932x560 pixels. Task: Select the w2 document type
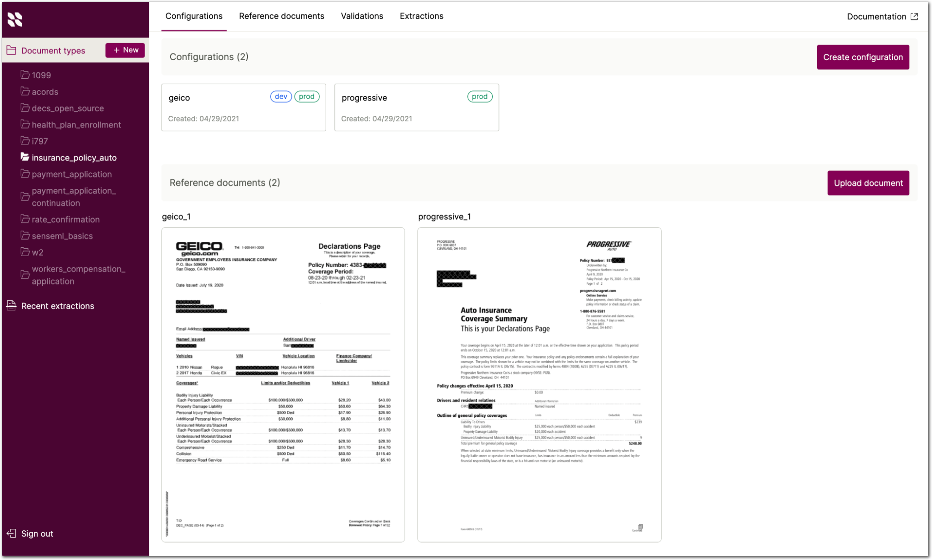[x=38, y=252]
